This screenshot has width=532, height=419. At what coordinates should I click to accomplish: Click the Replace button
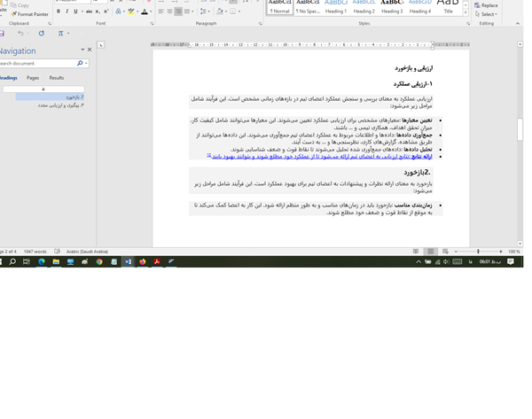(x=488, y=5)
